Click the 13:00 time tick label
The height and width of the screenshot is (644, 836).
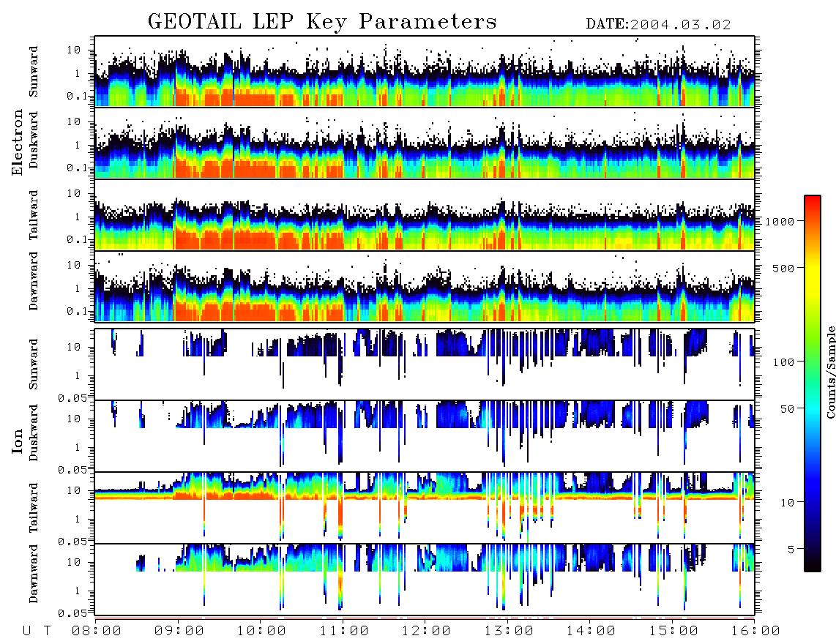point(509,631)
